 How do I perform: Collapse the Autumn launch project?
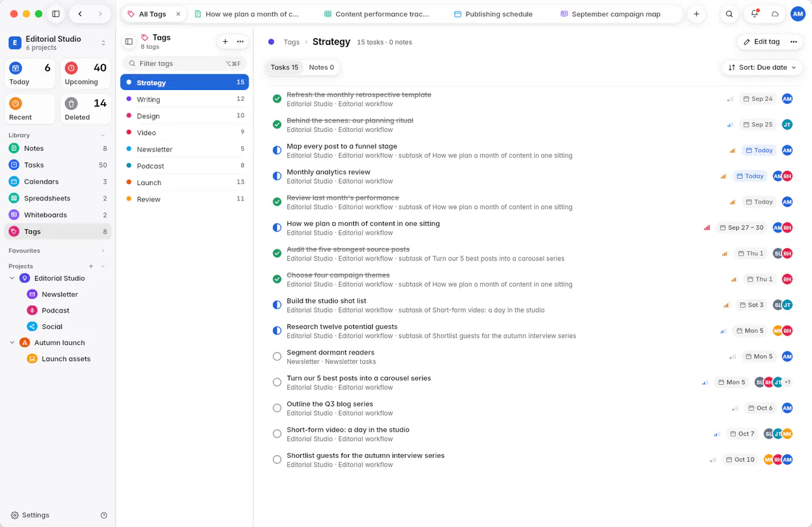pos(12,342)
